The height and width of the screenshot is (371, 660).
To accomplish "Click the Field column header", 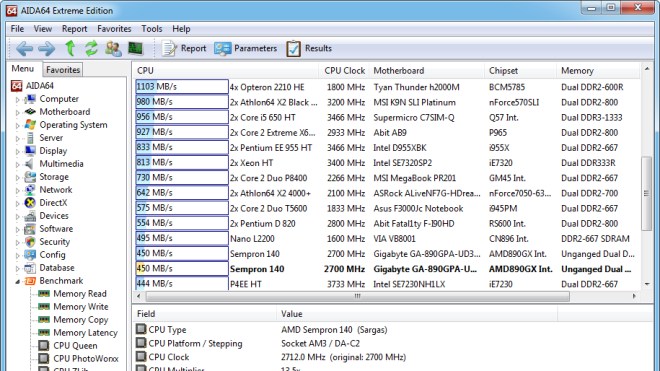I will [205, 314].
